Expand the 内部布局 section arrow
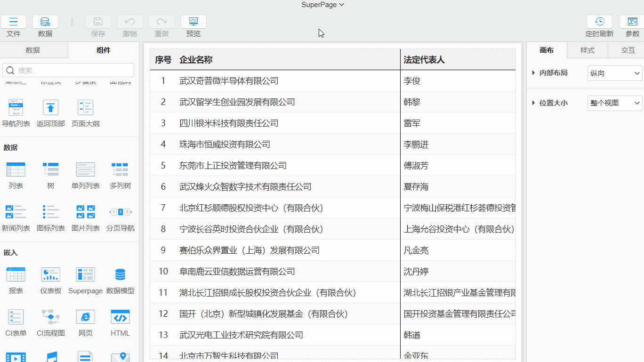644x362 pixels. (532, 73)
